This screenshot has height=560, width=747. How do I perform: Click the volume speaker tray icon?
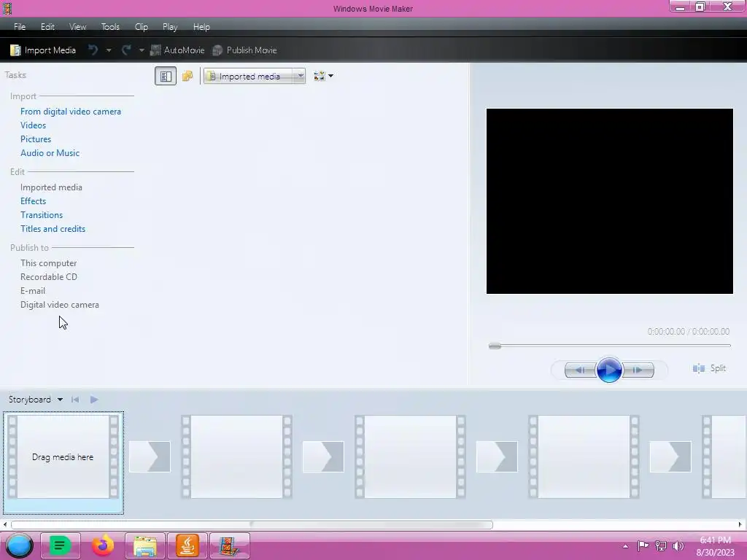(678, 546)
